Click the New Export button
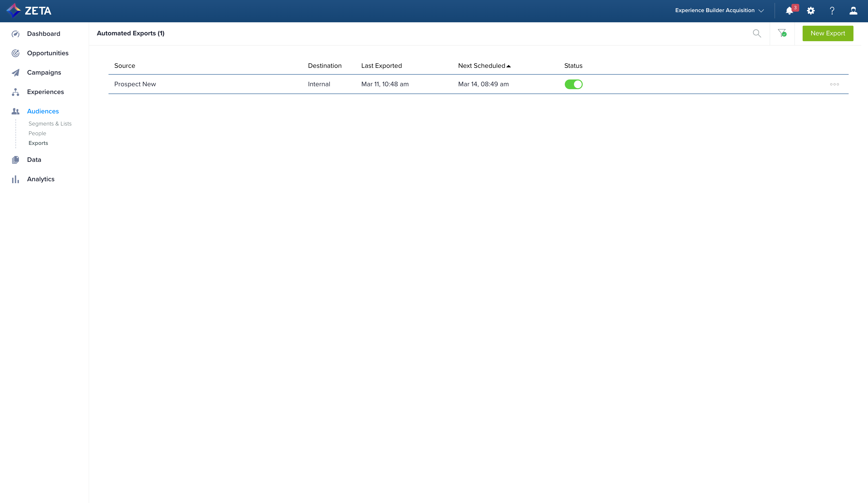The height and width of the screenshot is (503, 868). tap(827, 33)
